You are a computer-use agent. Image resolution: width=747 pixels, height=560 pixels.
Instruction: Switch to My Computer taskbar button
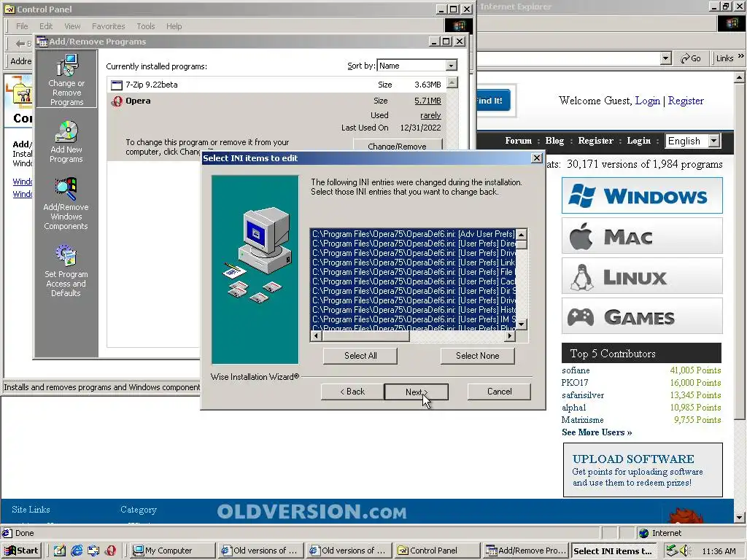[172, 551]
